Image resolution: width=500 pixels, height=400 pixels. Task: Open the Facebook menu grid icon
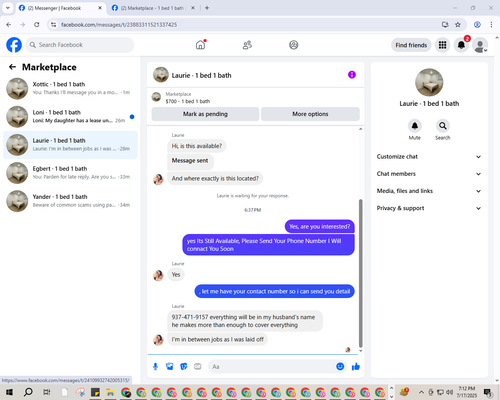click(442, 45)
